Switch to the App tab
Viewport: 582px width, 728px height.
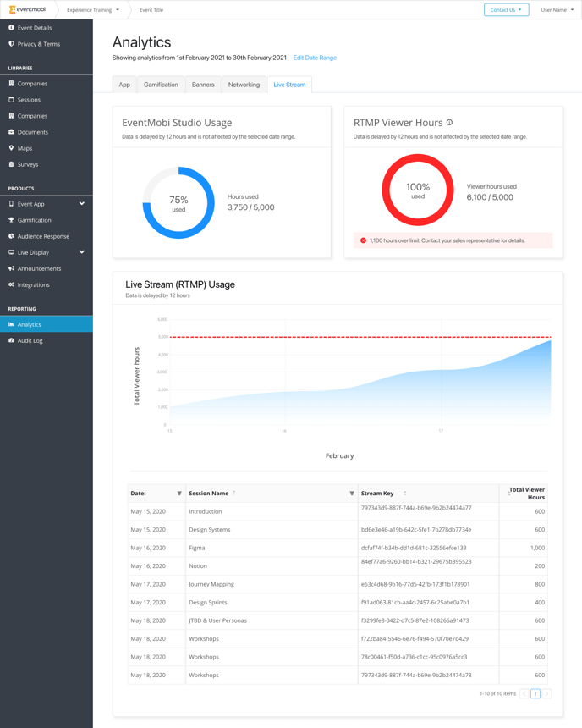tap(124, 85)
